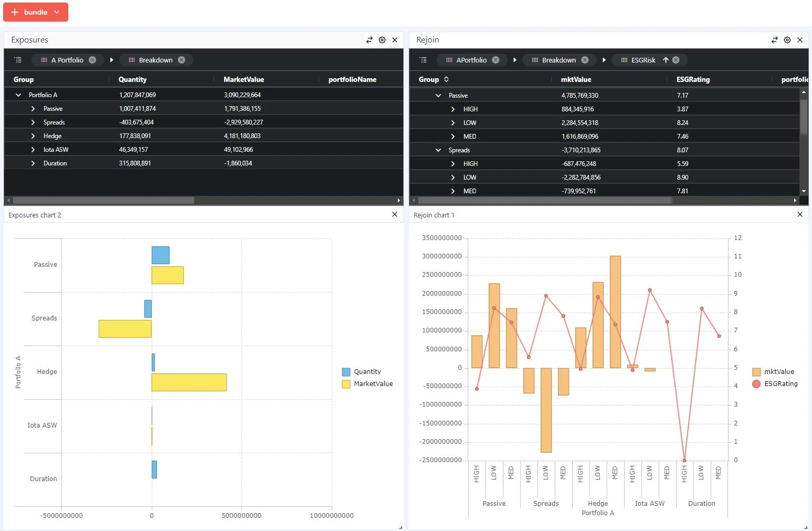Click the swap icon in Rejoin panel header
Image resolution: width=812 pixels, height=531 pixels.
(x=775, y=40)
